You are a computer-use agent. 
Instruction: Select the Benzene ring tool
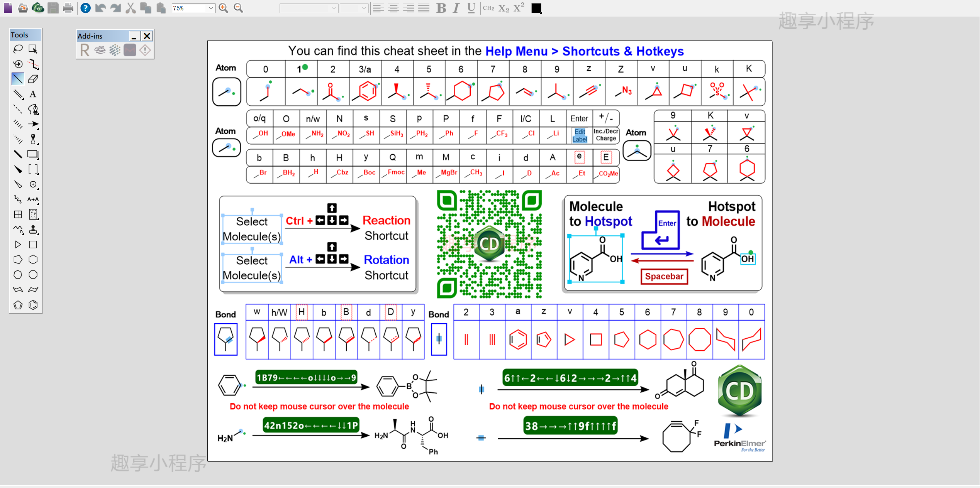tap(33, 305)
